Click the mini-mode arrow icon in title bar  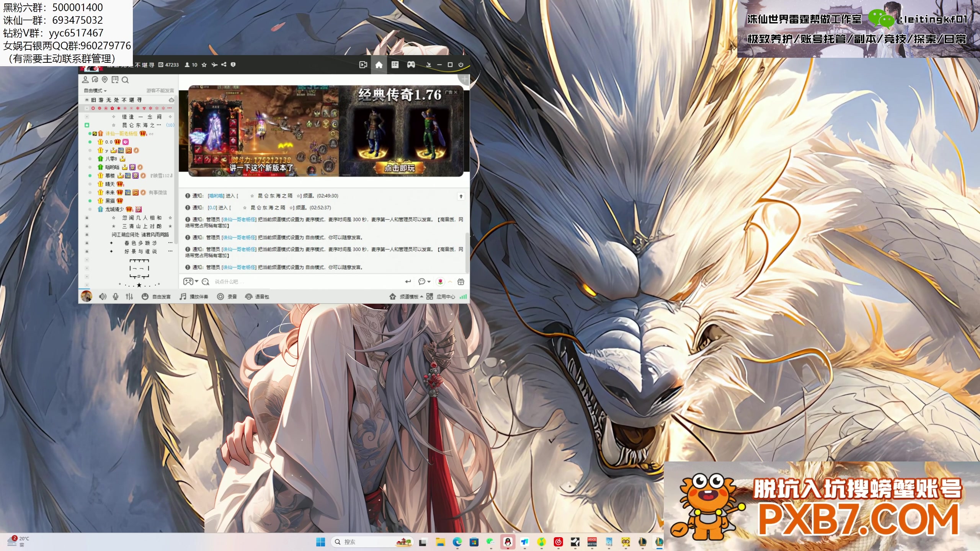tap(428, 65)
